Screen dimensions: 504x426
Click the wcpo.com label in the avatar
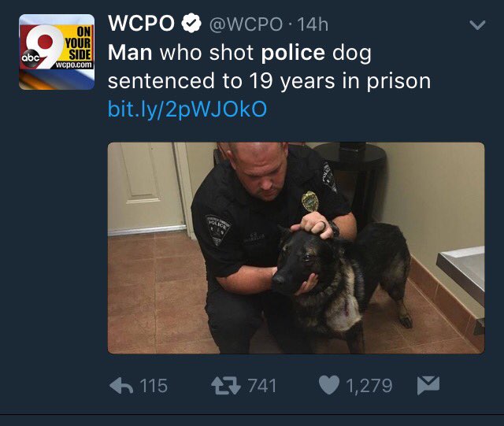point(74,65)
